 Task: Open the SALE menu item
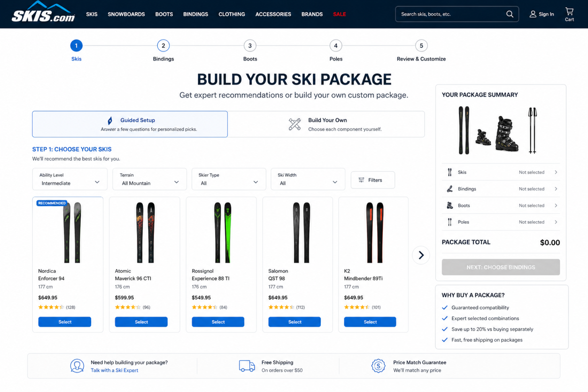tap(339, 14)
